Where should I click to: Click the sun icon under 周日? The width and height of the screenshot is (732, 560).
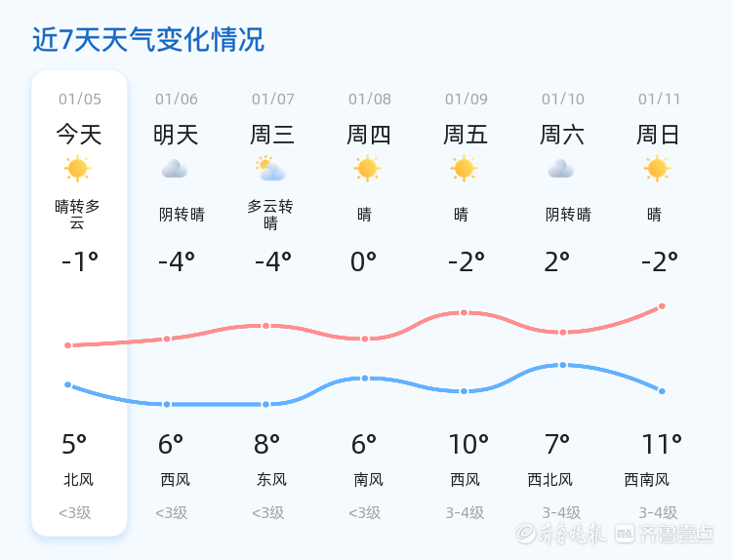pos(658,169)
